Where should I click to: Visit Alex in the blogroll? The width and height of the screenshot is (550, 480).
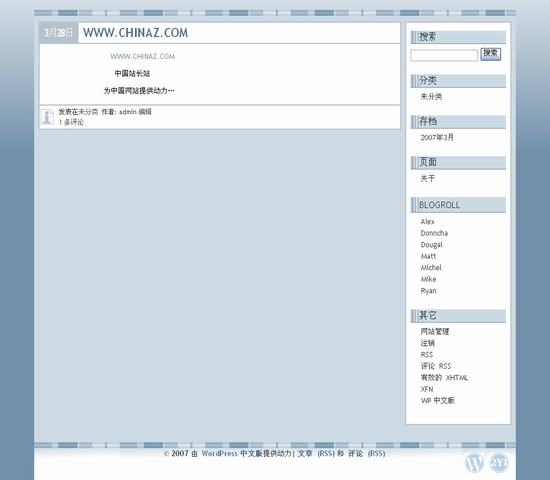pyautogui.click(x=427, y=221)
